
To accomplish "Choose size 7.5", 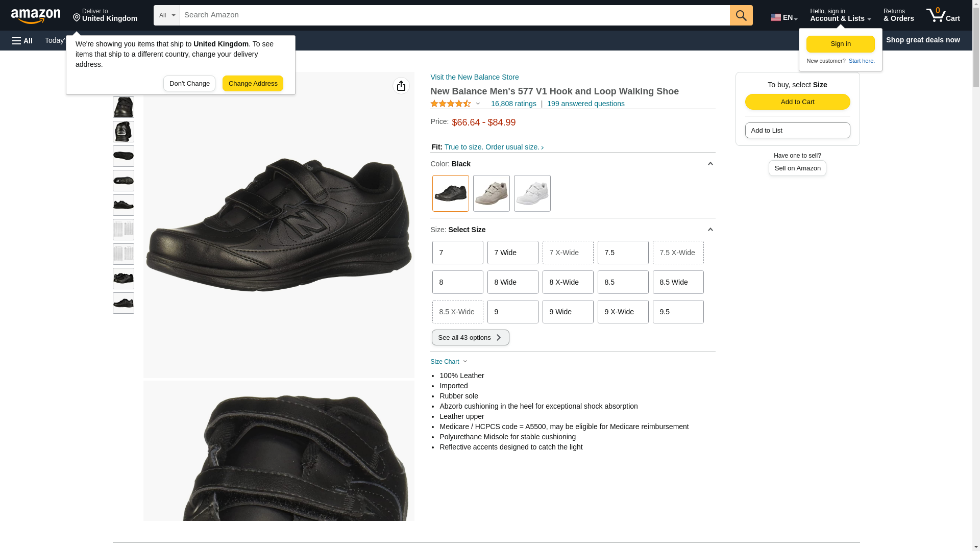I will click(623, 253).
